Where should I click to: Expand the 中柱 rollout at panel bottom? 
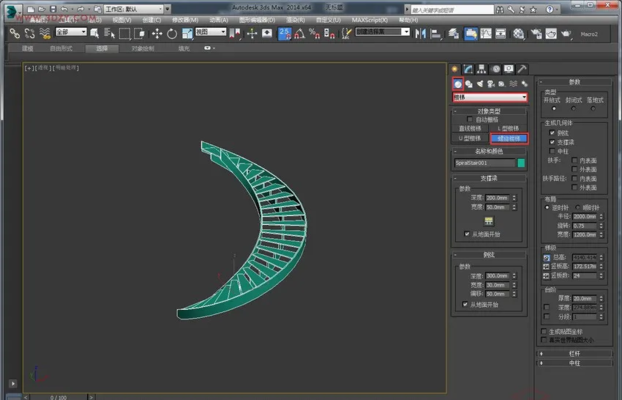pyautogui.click(x=575, y=364)
